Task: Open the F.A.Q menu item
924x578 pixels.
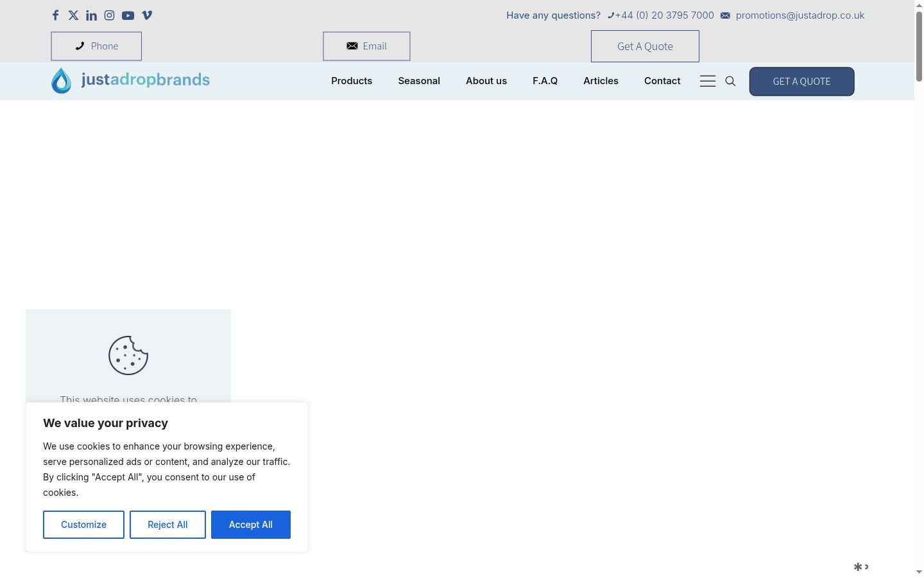Action: coord(545,81)
